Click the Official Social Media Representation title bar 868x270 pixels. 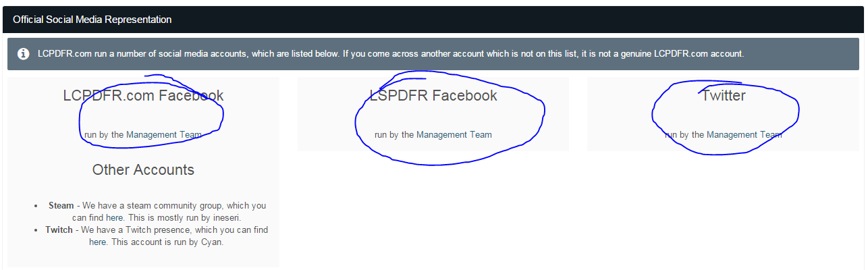[x=434, y=20]
